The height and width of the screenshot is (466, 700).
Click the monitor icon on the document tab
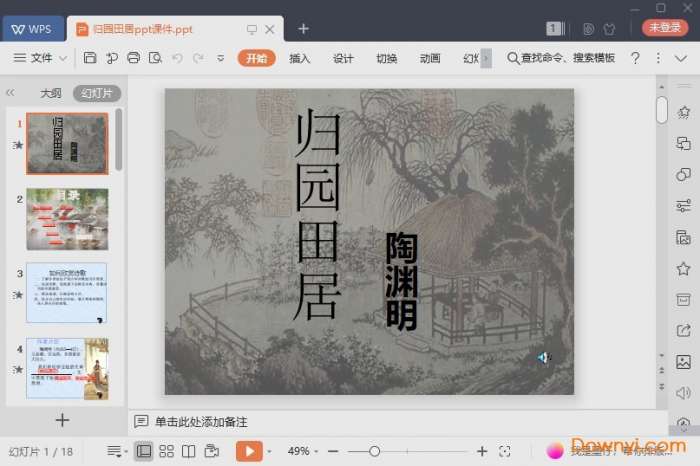pyautogui.click(x=252, y=29)
